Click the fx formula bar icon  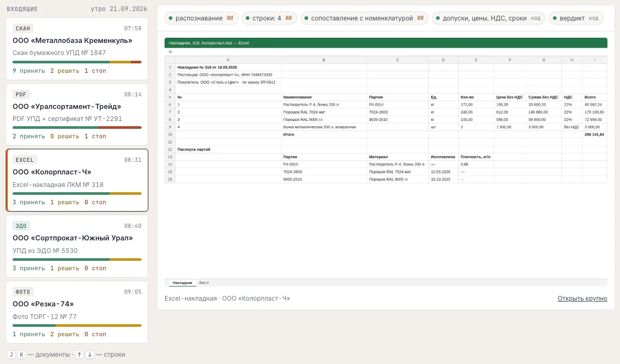tap(170, 52)
